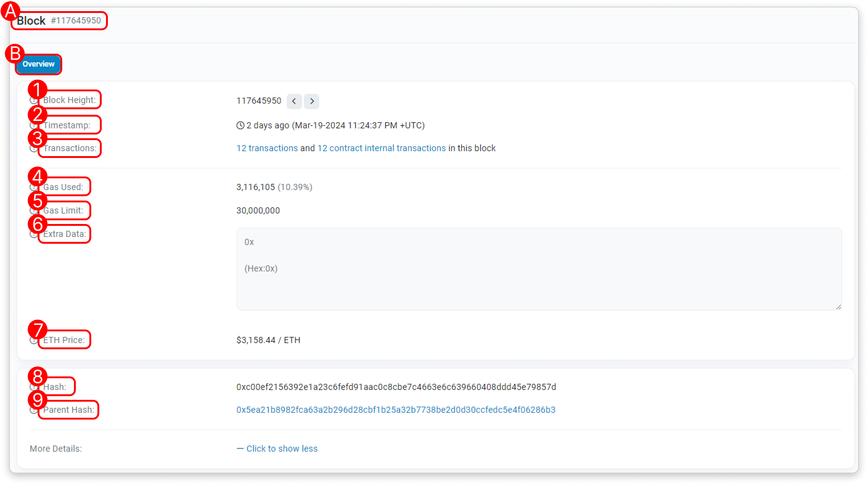Click help icon next to Transactions
Viewport: 868px width, 485px height.
pos(33,148)
